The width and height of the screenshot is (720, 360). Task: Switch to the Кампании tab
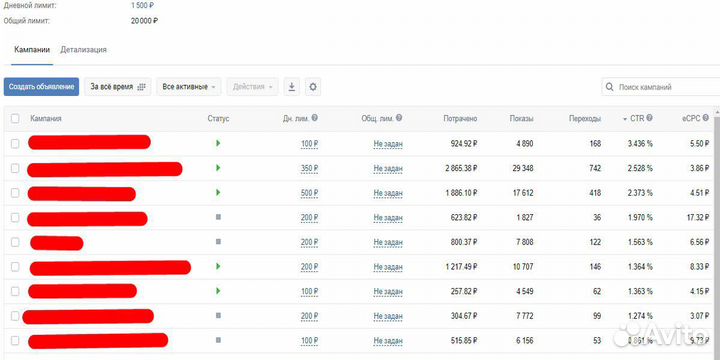pos(32,50)
